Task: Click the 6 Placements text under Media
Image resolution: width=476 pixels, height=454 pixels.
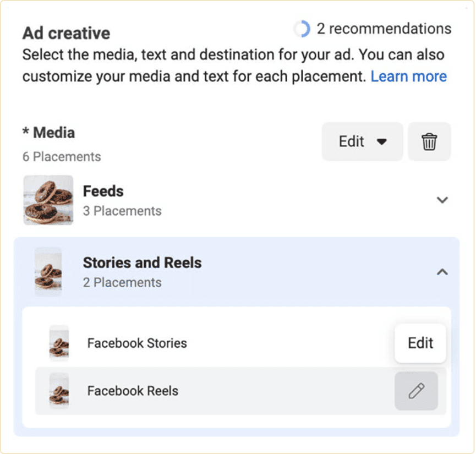Action: pyautogui.click(x=62, y=157)
